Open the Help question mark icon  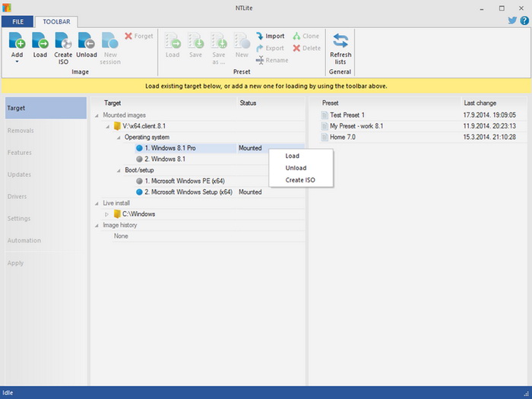(x=524, y=21)
